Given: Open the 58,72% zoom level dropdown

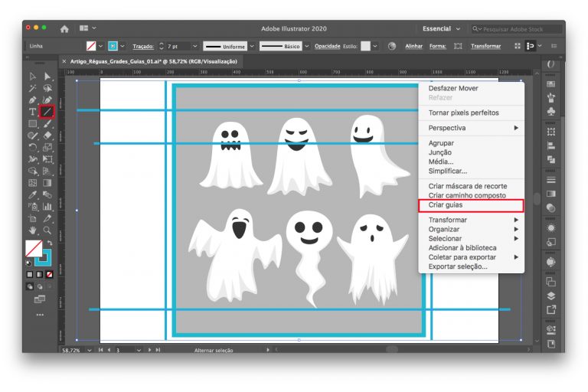Looking at the screenshot, I should tap(90, 350).
